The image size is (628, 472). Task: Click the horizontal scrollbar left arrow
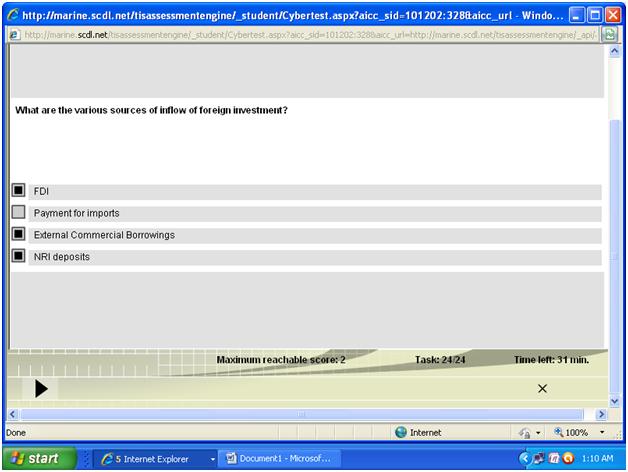click(13, 414)
